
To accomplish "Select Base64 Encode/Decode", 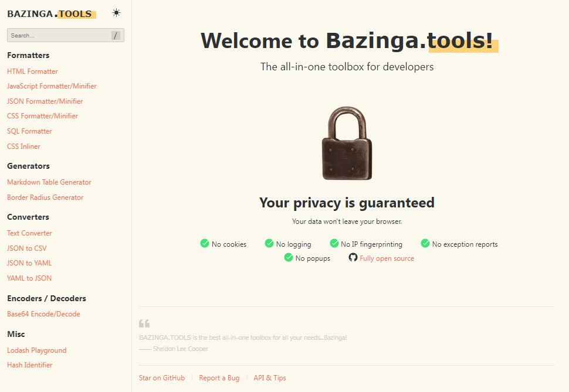I will (x=43, y=314).
